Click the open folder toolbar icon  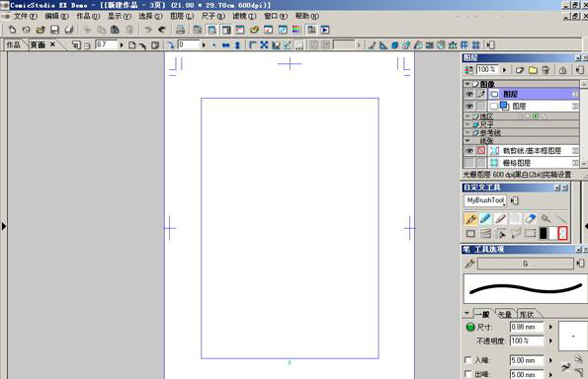click(x=41, y=30)
